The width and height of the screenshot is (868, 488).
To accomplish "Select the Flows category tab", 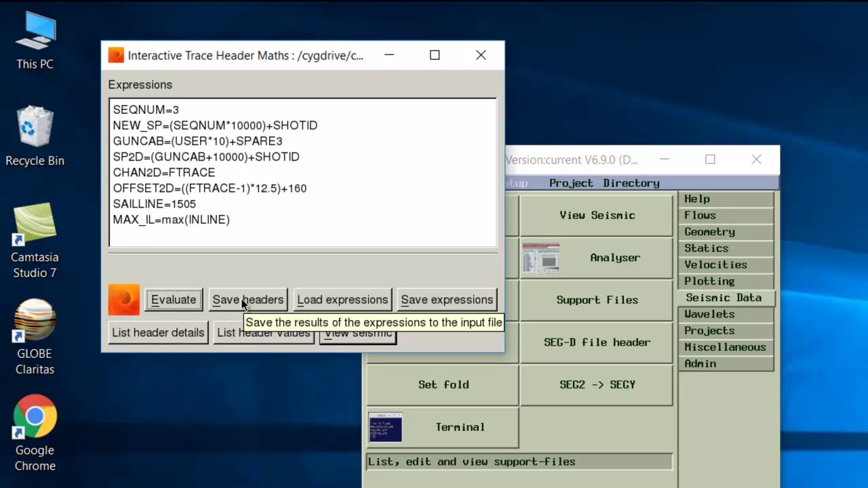I will 726,216.
